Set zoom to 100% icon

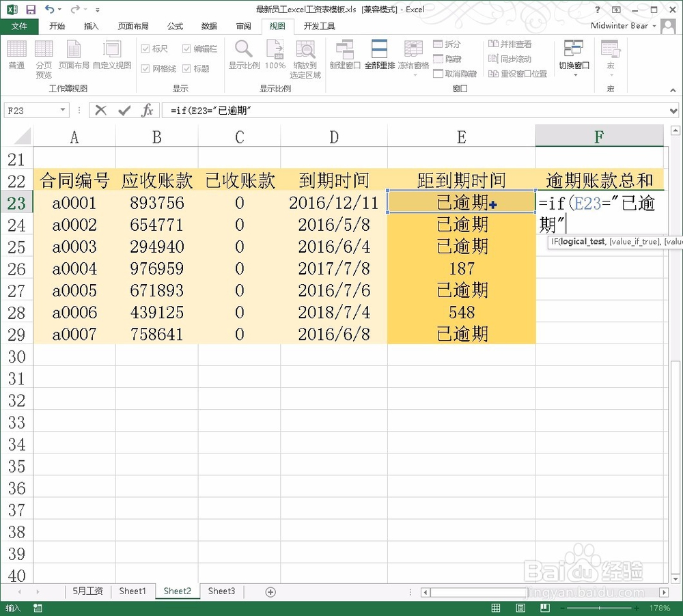275,55
